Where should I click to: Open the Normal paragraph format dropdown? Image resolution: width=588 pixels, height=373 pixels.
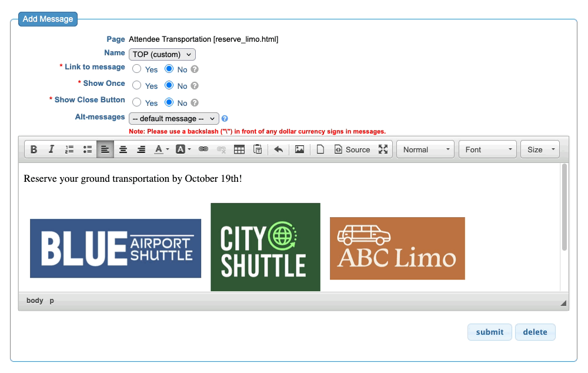[x=425, y=149]
